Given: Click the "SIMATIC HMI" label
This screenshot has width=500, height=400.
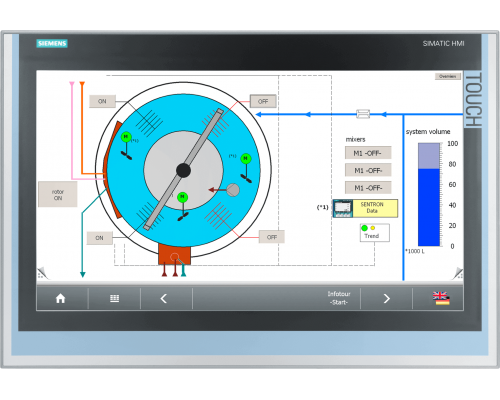Looking at the screenshot, I should [x=443, y=43].
